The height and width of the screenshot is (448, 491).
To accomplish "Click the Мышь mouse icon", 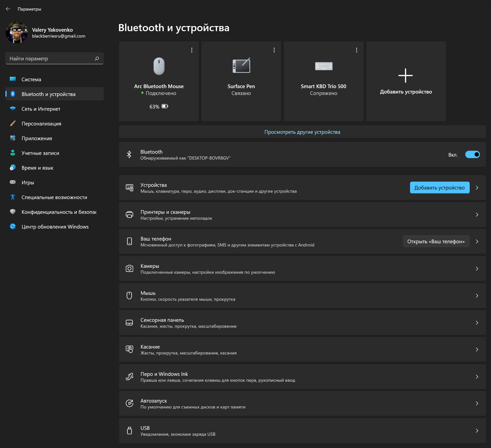I will point(129,296).
